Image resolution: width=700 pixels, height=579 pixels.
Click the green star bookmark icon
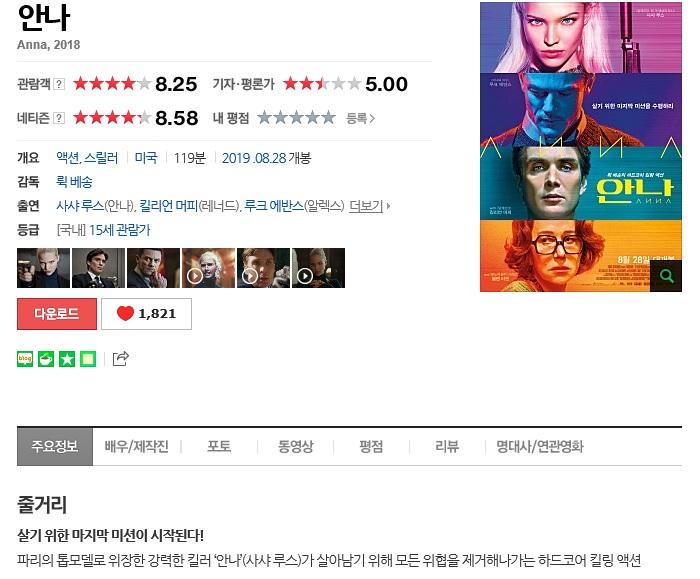click(67, 359)
